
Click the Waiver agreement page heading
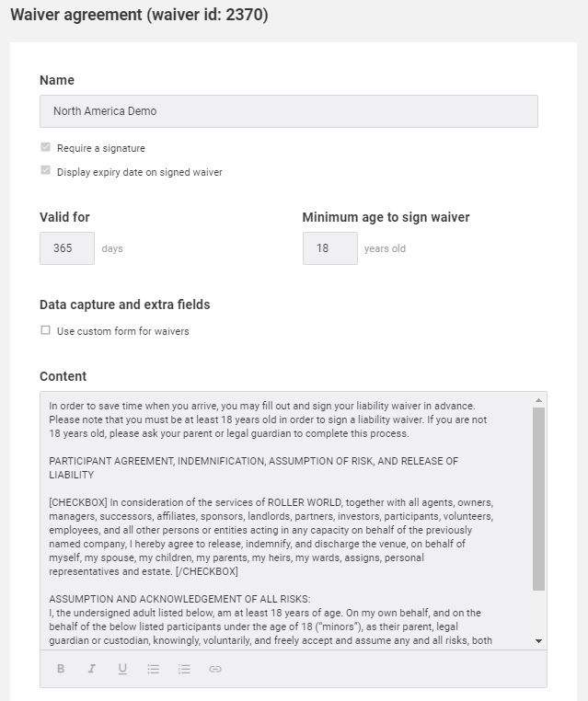[139, 15]
